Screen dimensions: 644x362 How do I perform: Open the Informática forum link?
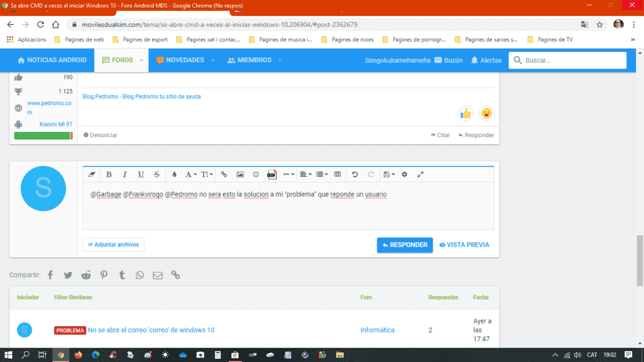[377, 330]
